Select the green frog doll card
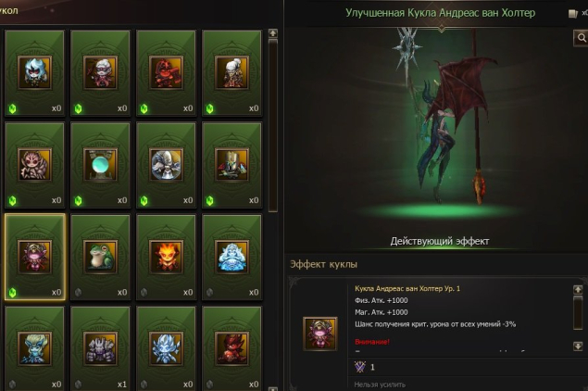This screenshot has height=391, width=588. 100,257
